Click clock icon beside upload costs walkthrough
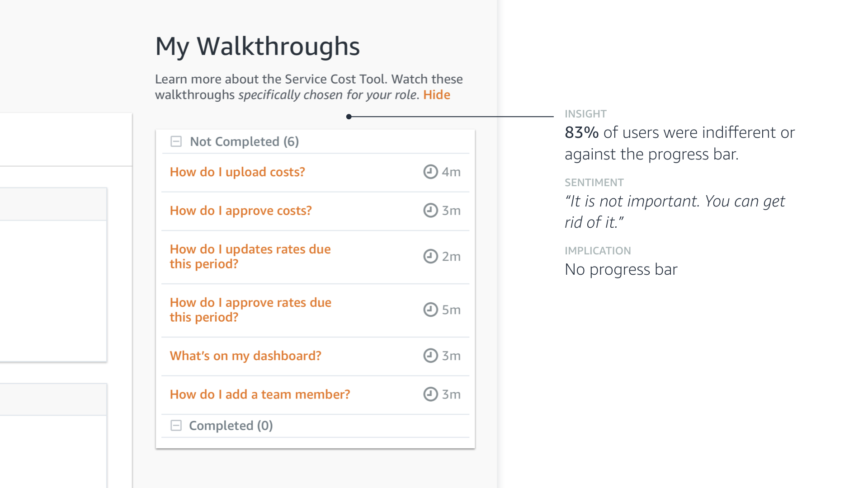 [430, 172]
